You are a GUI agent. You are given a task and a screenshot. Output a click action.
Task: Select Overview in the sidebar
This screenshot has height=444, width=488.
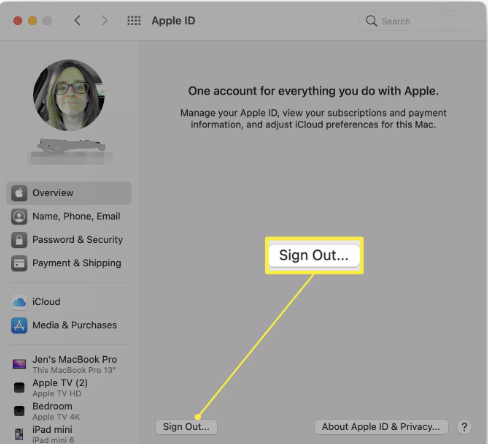coord(69,193)
